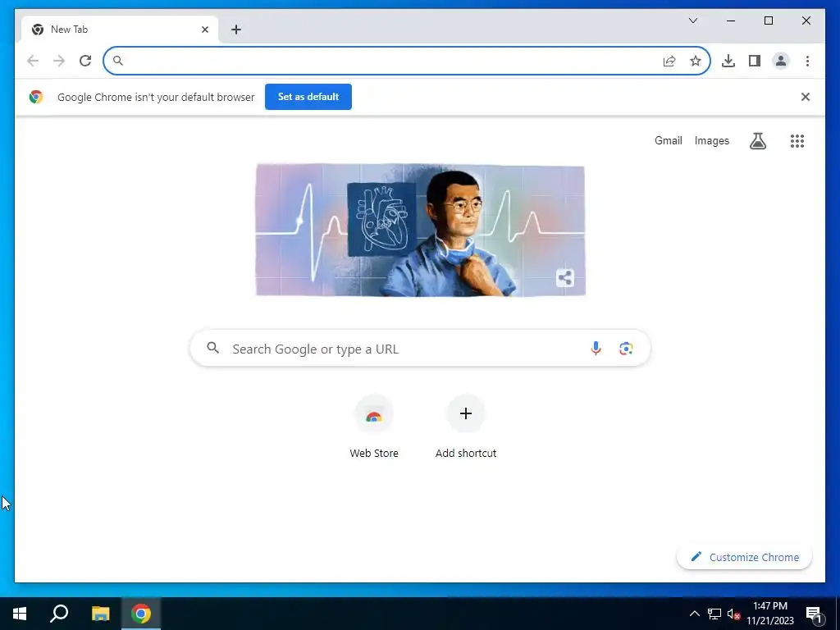Click the Chrome logo in infobar
This screenshot has height=630, width=840.
[36, 97]
